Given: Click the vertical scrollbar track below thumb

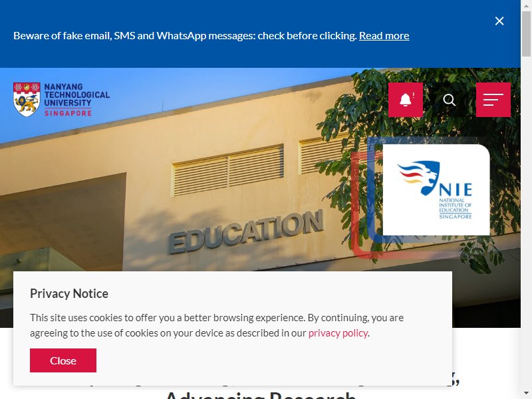Looking at the screenshot, I should click(526, 222).
